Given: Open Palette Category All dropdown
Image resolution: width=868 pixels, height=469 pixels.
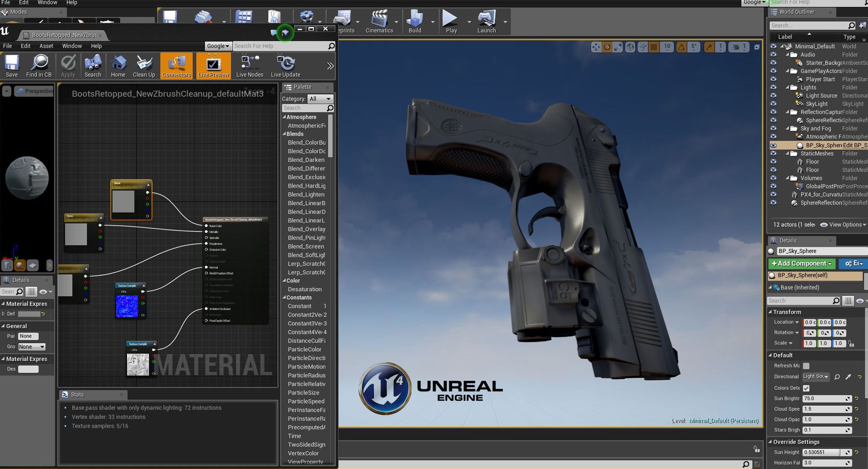Looking at the screenshot, I should 321,98.
